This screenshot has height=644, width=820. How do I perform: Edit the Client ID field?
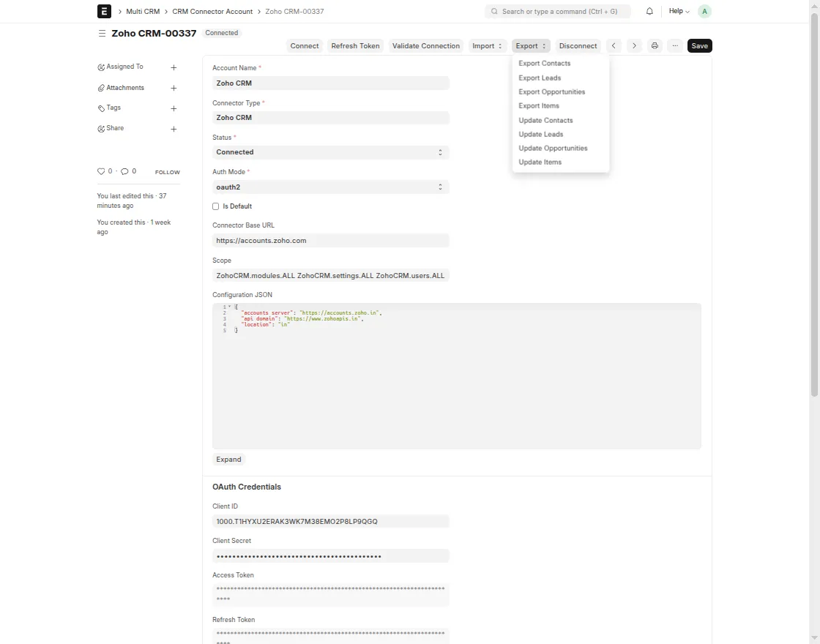330,521
